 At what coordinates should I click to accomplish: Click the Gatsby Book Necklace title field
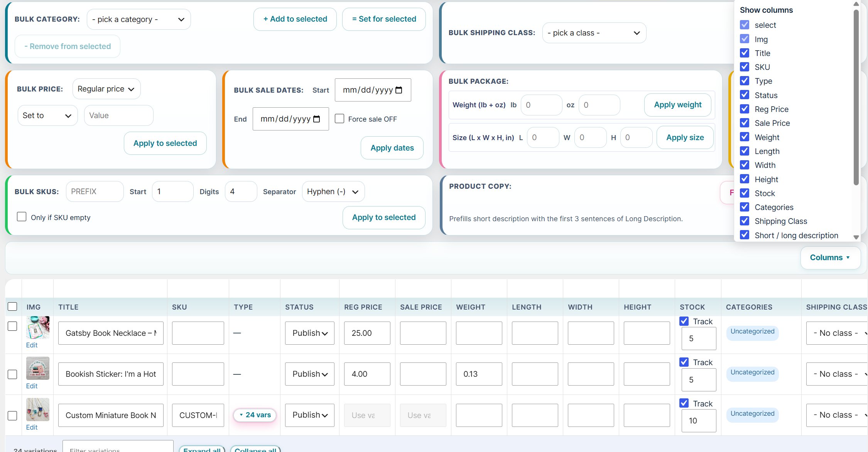coord(111,333)
